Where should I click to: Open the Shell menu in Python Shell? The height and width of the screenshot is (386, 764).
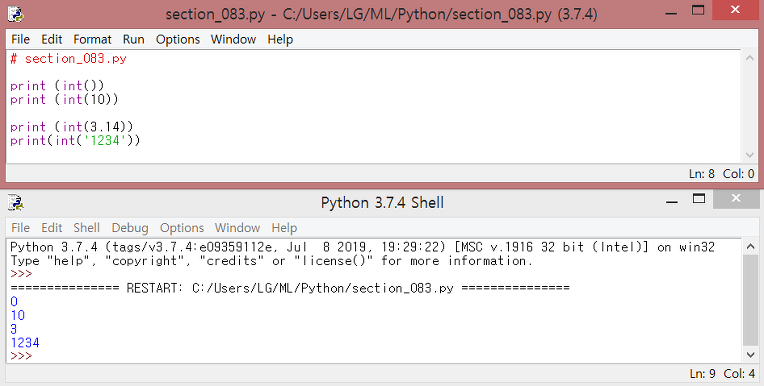click(x=87, y=228)
